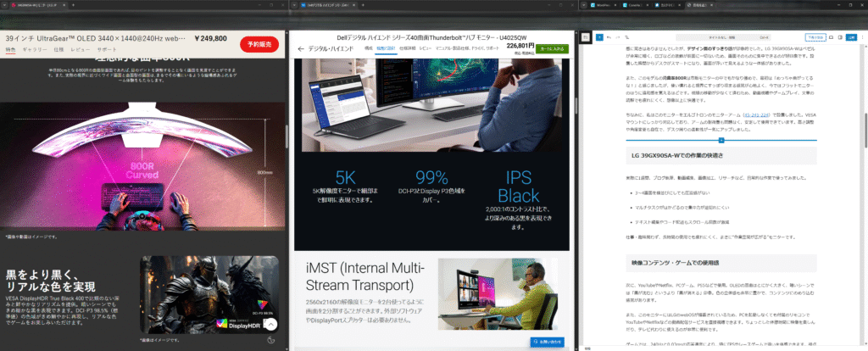
Task: Click the preview device icon in editor
Action: click(x=831, y=37)
